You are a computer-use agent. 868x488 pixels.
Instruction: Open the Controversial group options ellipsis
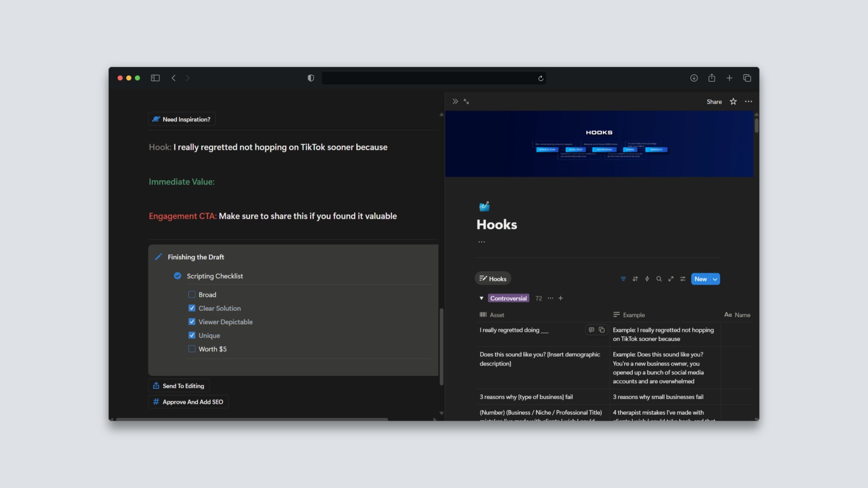pyautogui.click(x=550, y=298)
